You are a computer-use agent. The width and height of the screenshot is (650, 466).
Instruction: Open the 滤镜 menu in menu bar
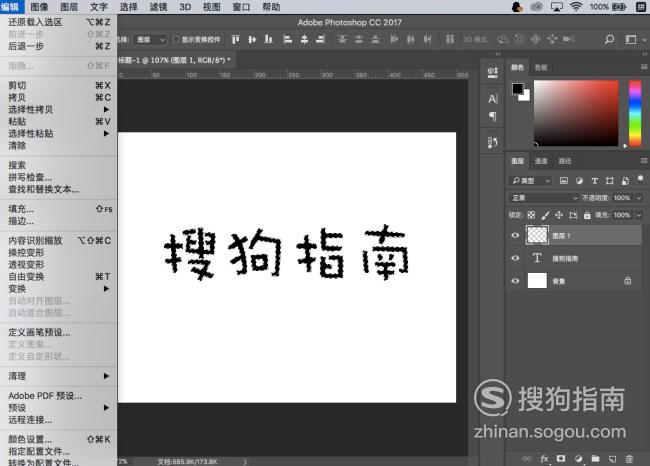pyautogui.click(x=158, y=7)
